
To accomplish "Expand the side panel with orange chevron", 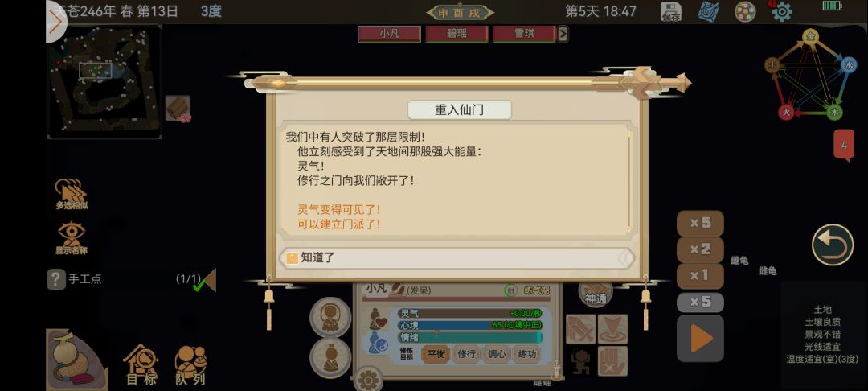I will 55,23.
